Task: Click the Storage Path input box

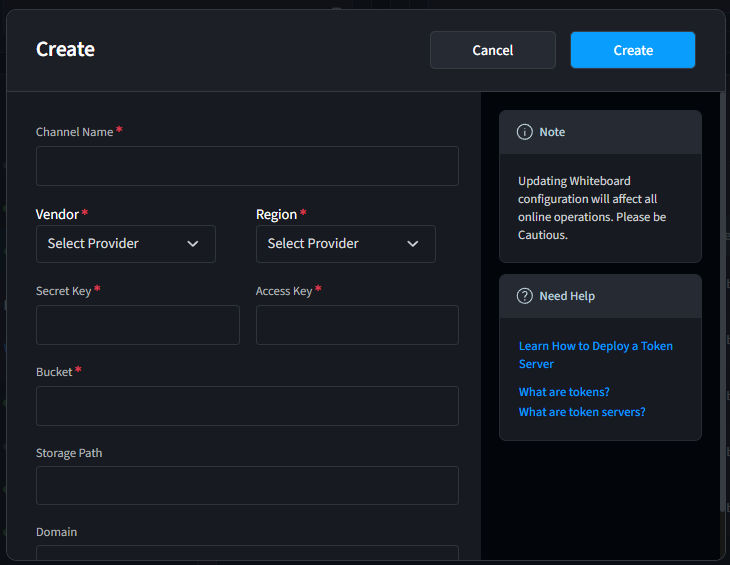Action: point(247,485)
